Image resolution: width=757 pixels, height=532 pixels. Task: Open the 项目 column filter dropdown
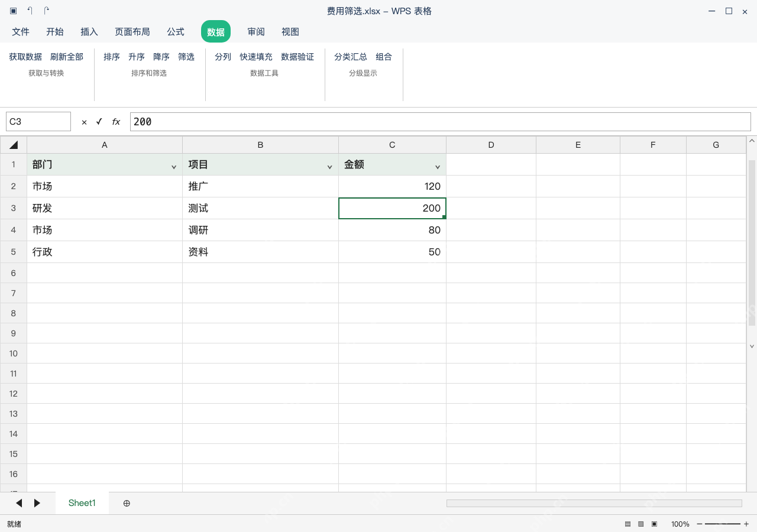point(330,167)
